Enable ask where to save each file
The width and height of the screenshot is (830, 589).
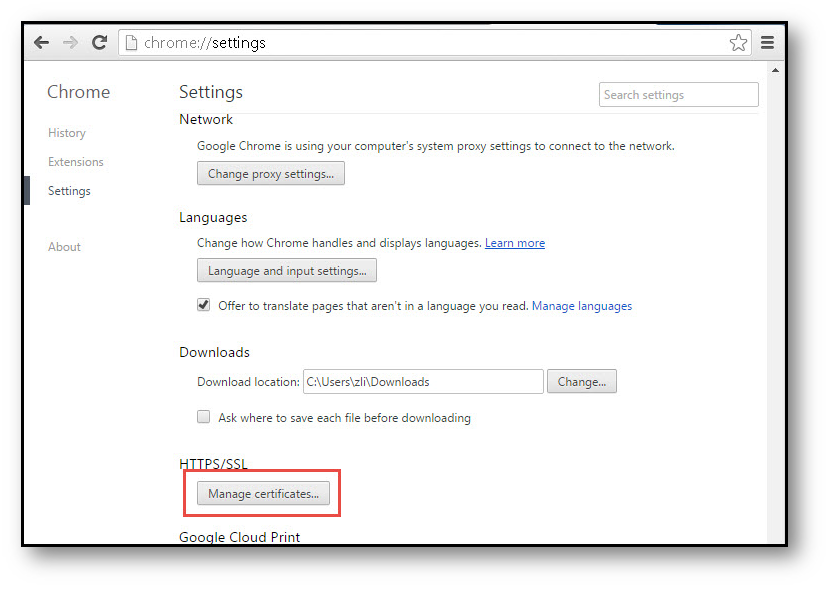point(204,417)
